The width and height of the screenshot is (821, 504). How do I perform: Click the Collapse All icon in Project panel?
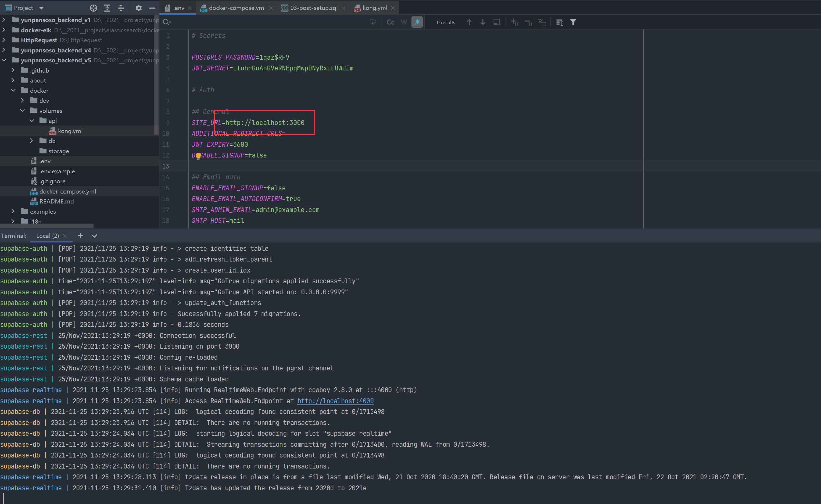pos(121,8)
